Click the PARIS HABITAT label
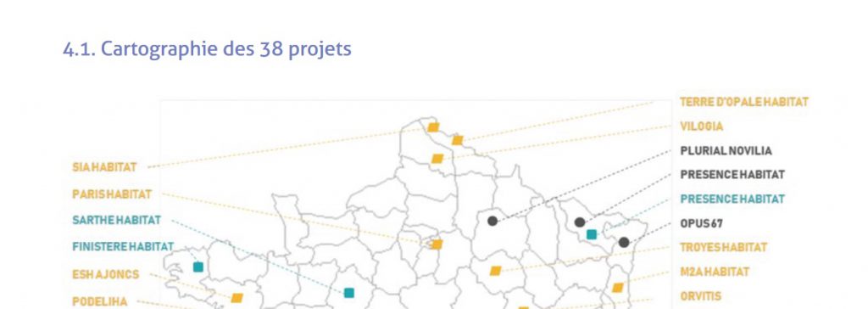This screenshot has height=309, width=868. 112,194
